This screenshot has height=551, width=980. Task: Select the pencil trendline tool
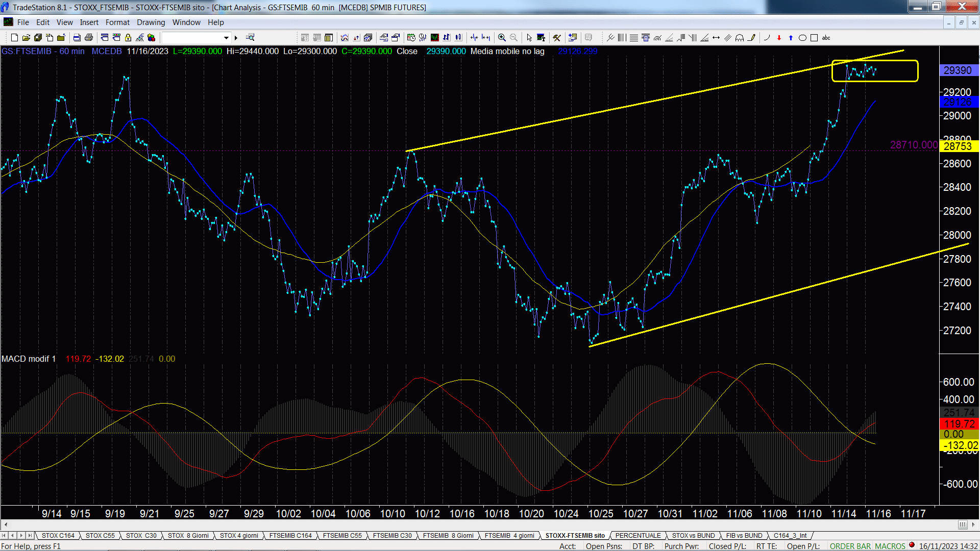pyautogui.click(x=751, y=38)
